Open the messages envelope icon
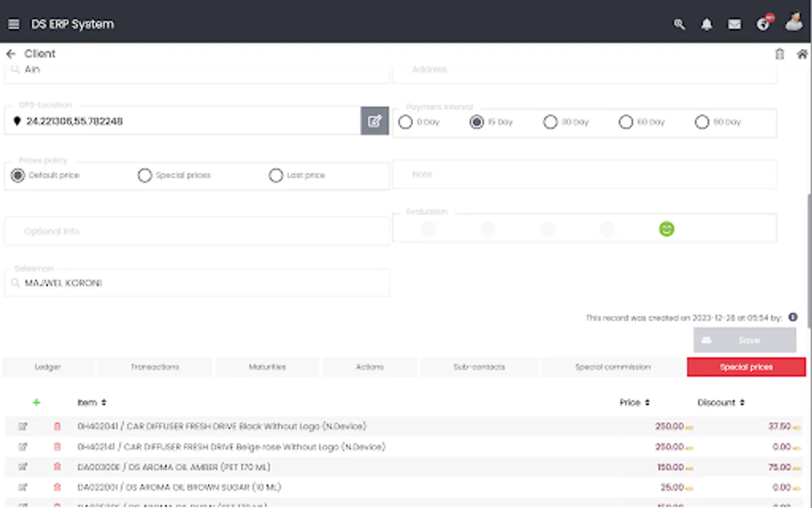812x508 pixels. click(x=734, y=24)
